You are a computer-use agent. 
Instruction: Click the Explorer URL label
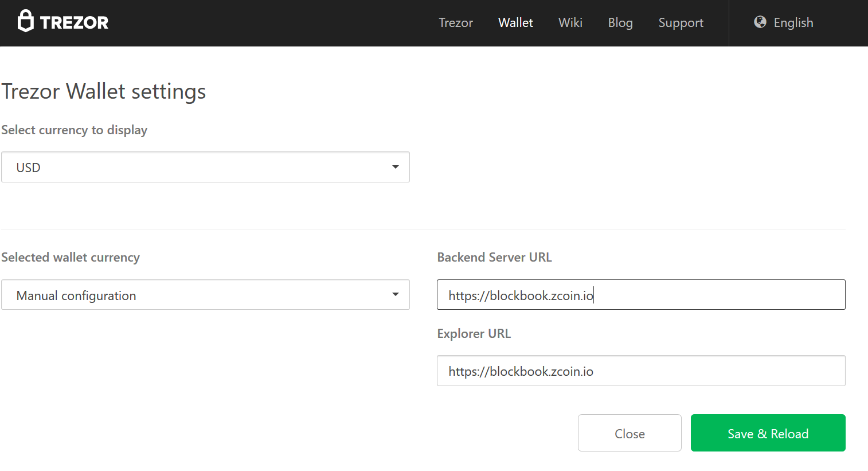coord(474,333)
